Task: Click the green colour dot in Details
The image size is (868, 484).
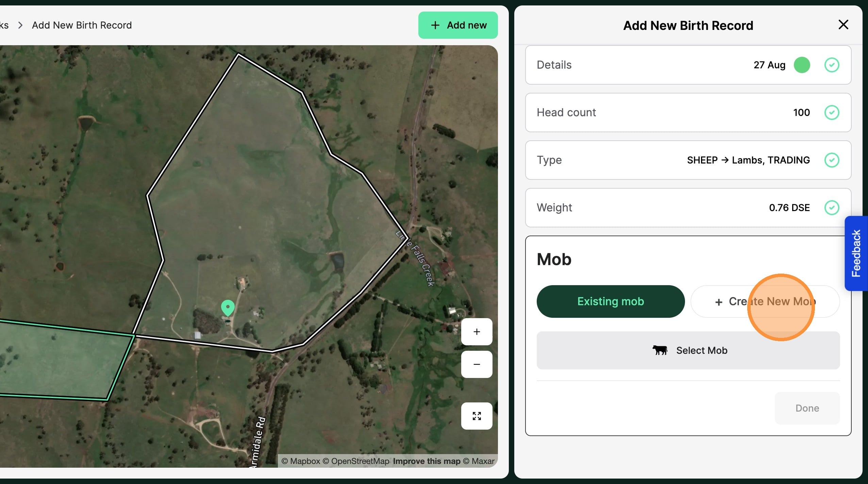Action: (802, 65)
